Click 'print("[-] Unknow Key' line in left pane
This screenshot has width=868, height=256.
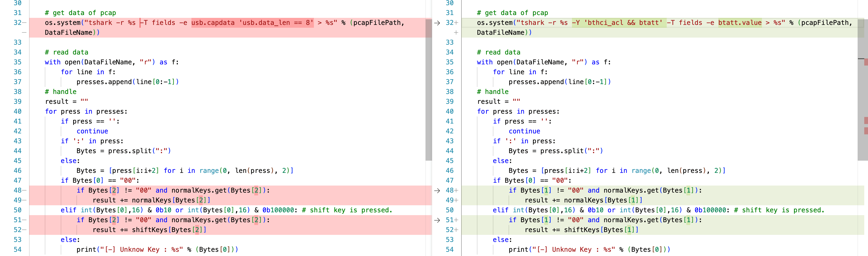pyautogui.click(x=157, y=250)
